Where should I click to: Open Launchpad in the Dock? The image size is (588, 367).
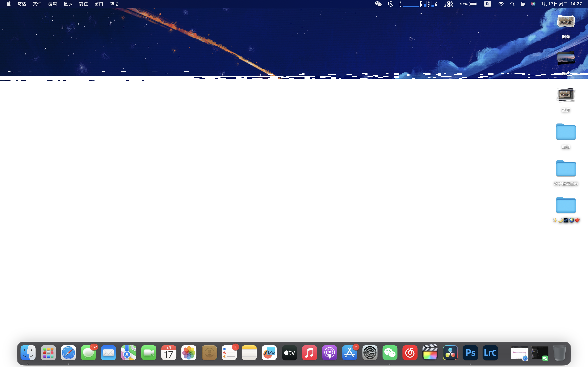(48, 353)
